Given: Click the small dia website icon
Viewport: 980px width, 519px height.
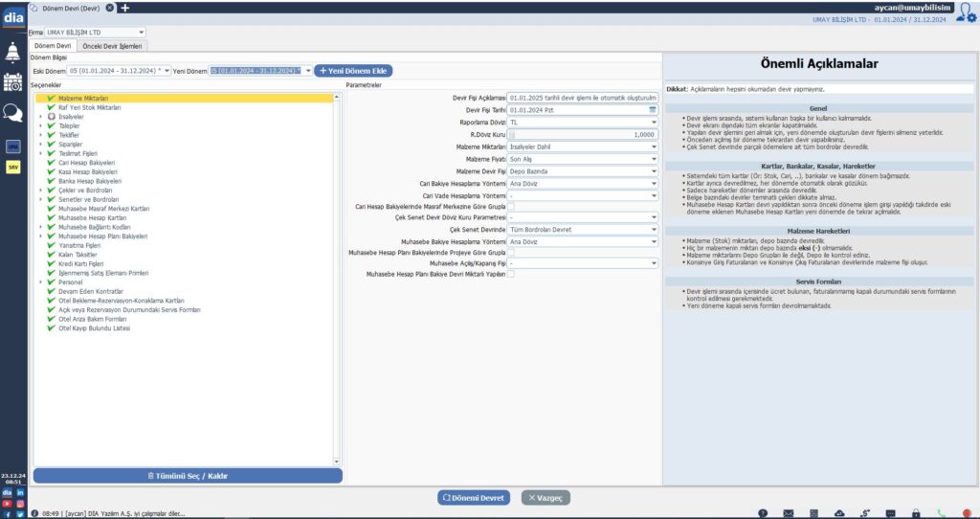Looking at the screenshot, I should [7, 493].
